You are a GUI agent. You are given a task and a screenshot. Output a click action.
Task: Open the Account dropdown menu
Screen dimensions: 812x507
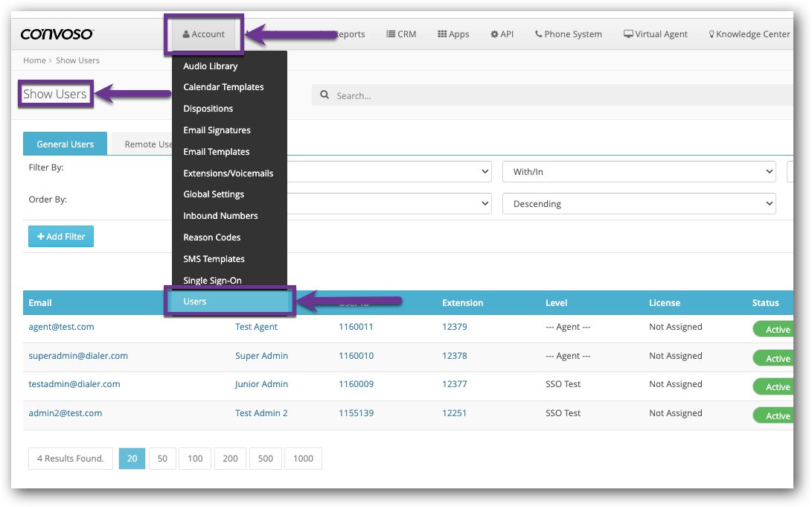pos(203,34)
